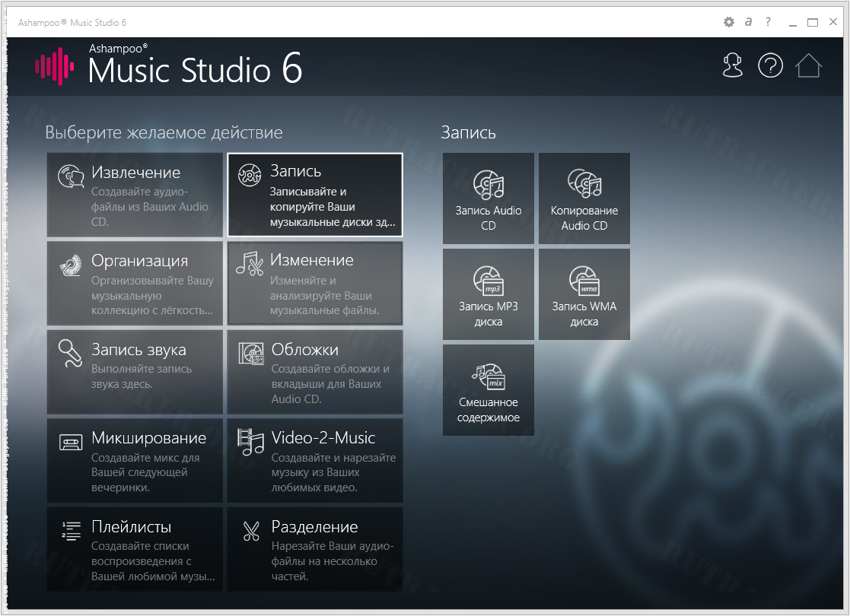This screenshot has height=616, width=850.
Task: Open the Video-2-Music tile
Action: (314, 460)
